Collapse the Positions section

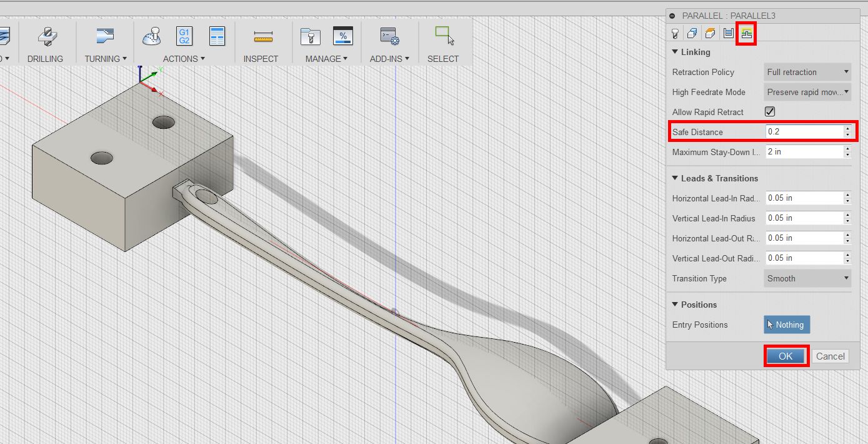click(675, 305)
